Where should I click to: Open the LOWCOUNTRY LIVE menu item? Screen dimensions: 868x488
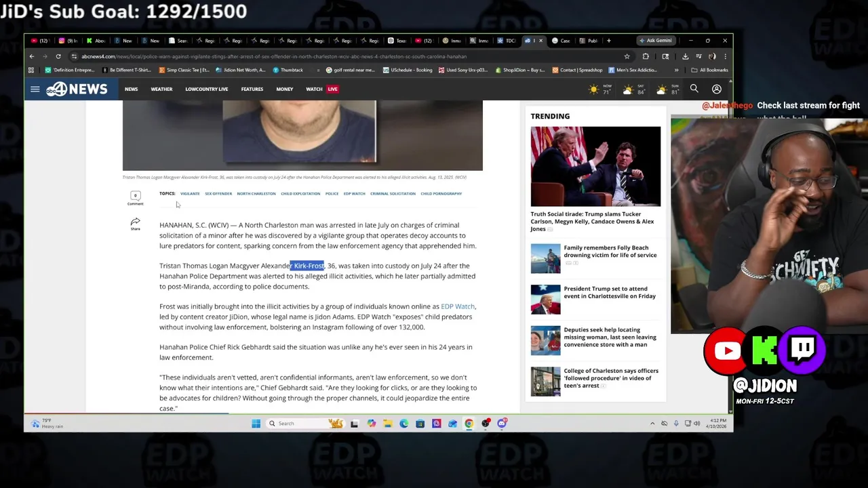[x=206, y=89]
